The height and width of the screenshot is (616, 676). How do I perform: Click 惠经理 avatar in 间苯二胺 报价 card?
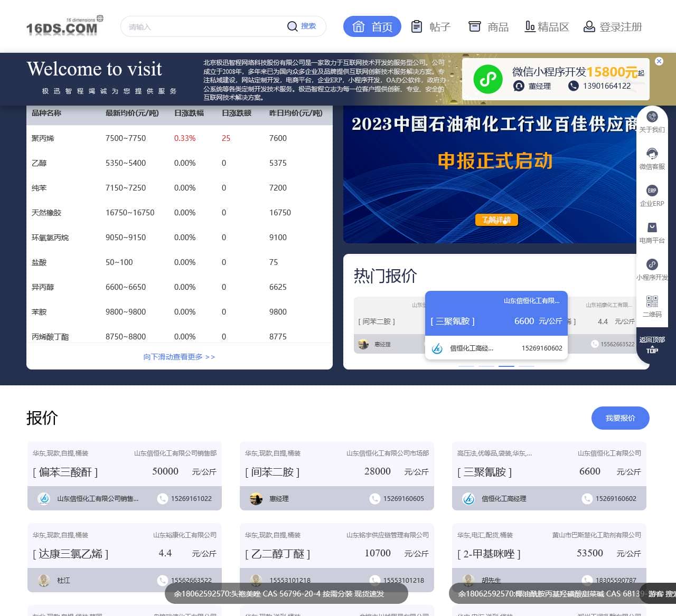[x=256, y=498]
